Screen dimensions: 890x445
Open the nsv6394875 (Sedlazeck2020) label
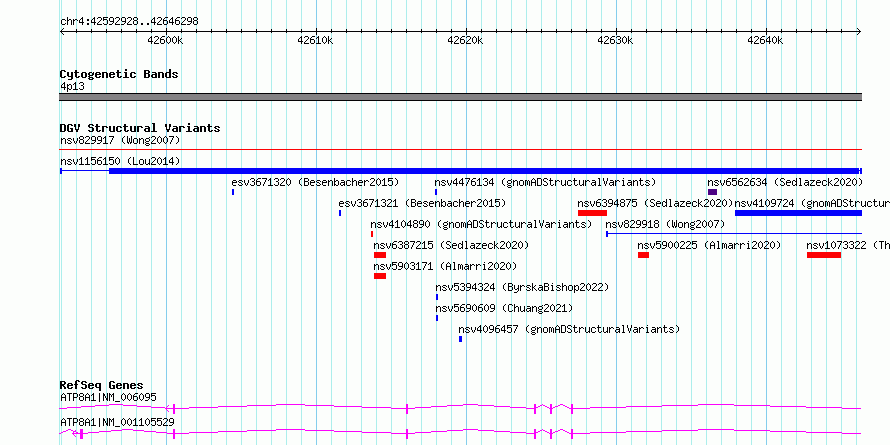coord(656,203)
